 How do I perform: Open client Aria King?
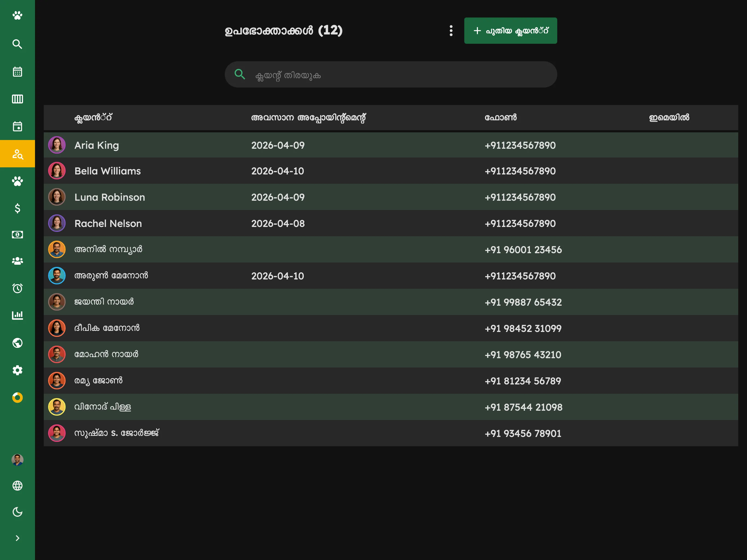tap(391, 145)
